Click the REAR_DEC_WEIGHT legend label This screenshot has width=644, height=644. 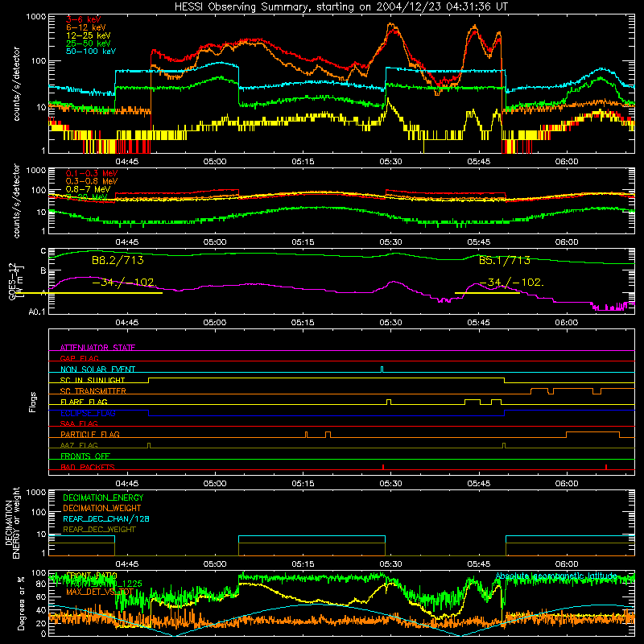[x=99, y=530]
